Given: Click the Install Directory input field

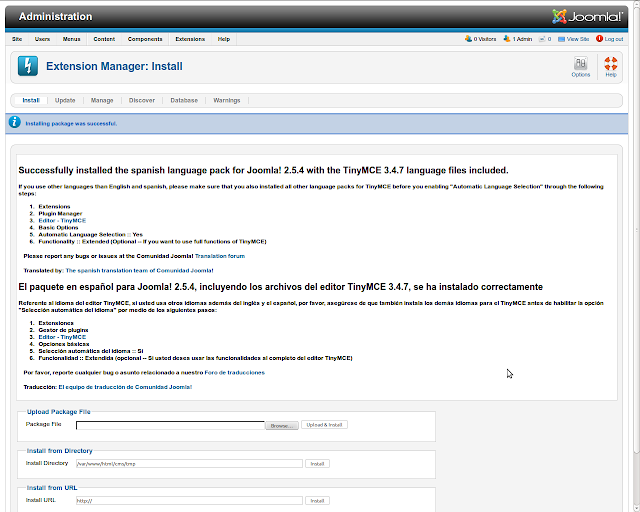Looking at the screenshot, I should [x=189, y=464].
